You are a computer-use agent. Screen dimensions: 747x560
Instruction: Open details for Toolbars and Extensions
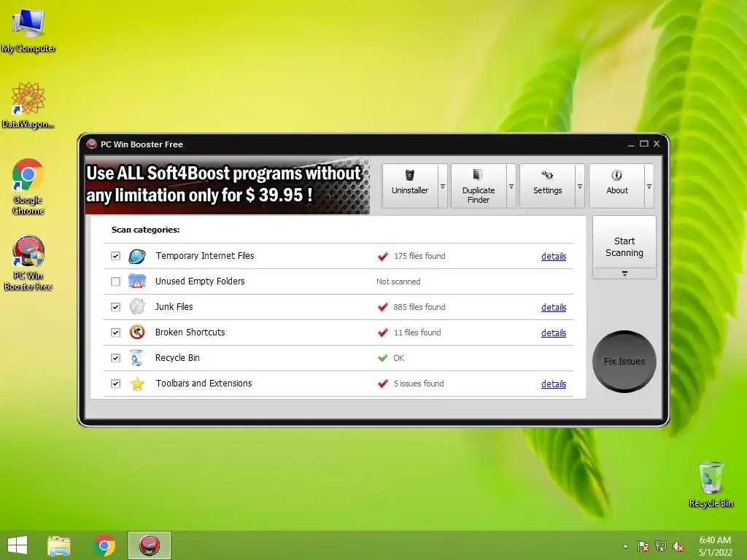554,384
